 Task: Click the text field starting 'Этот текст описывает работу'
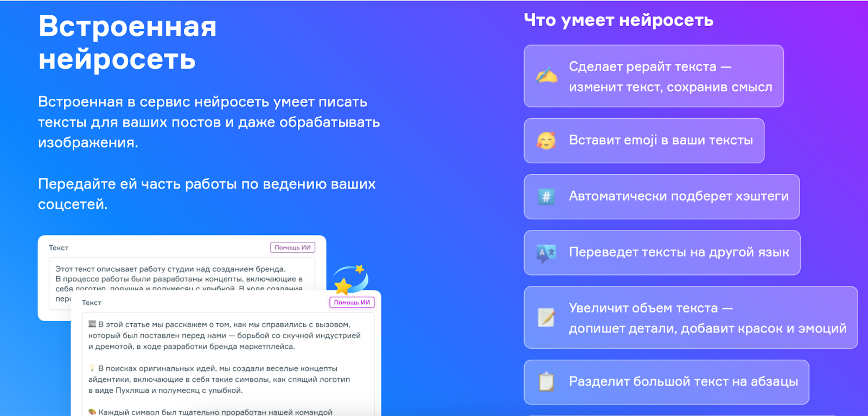[x=182, y=283]
